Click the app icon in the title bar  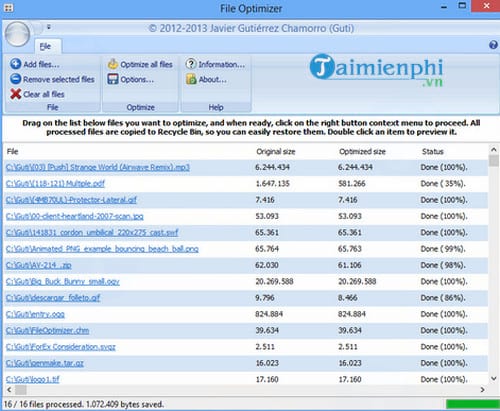[x=8, y=8]
